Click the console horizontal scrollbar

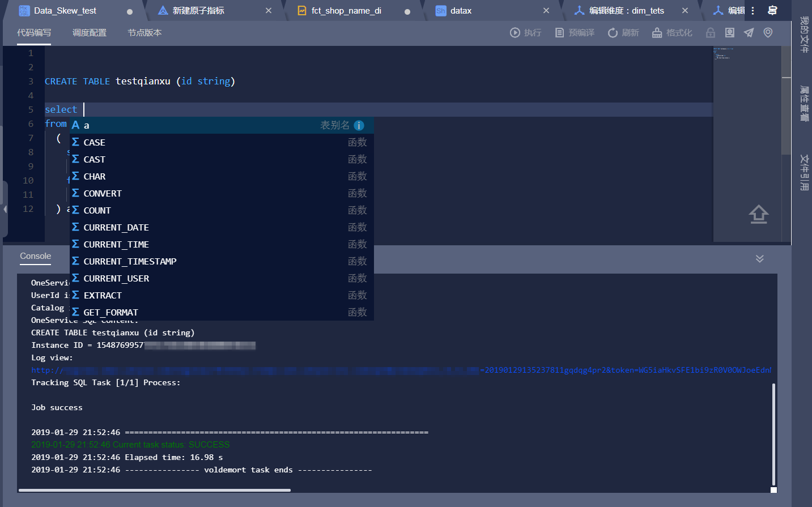[154, 490]
